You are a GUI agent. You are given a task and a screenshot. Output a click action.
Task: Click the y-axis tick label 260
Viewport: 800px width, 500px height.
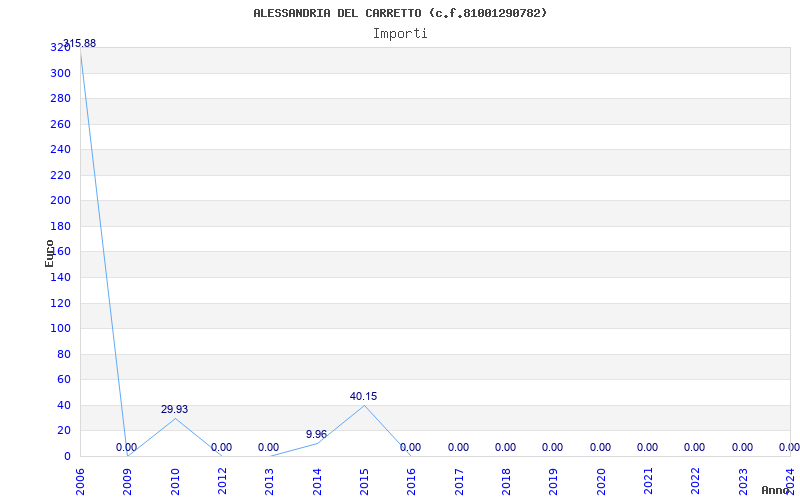pos(60,124)
